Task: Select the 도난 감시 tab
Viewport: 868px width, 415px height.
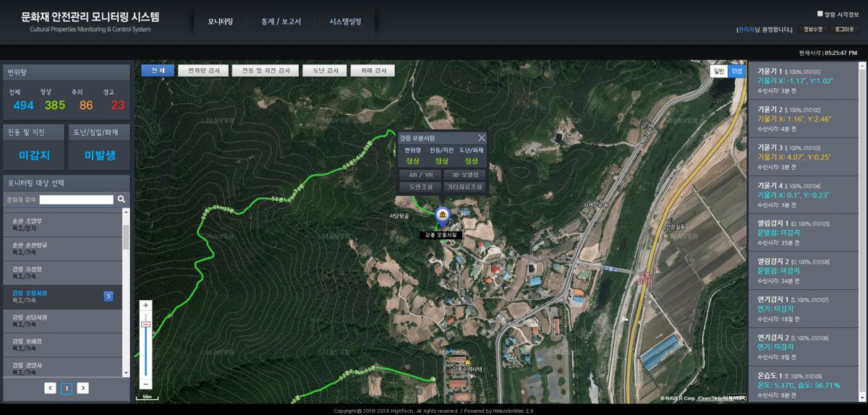Action: tap(324, 71)
